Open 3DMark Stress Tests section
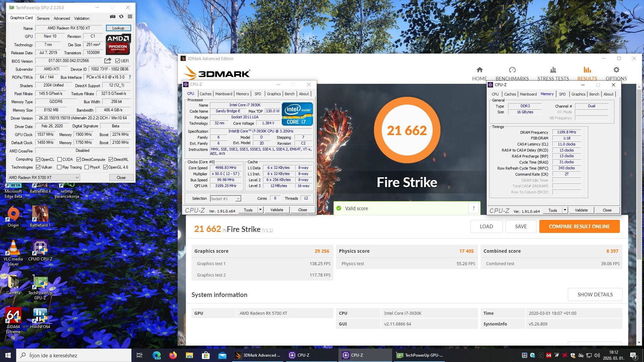This screenshot has height=362, width=644. [x=553, y=74]
